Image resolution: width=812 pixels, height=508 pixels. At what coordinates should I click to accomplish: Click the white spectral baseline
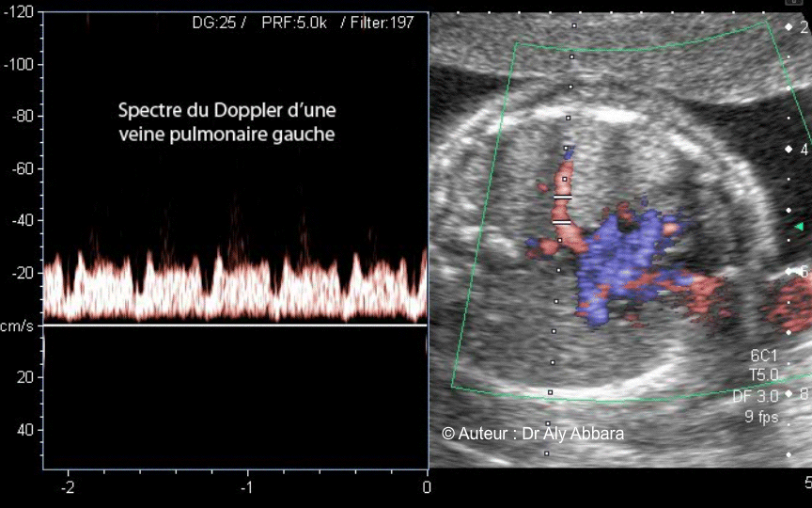[235, 325]
